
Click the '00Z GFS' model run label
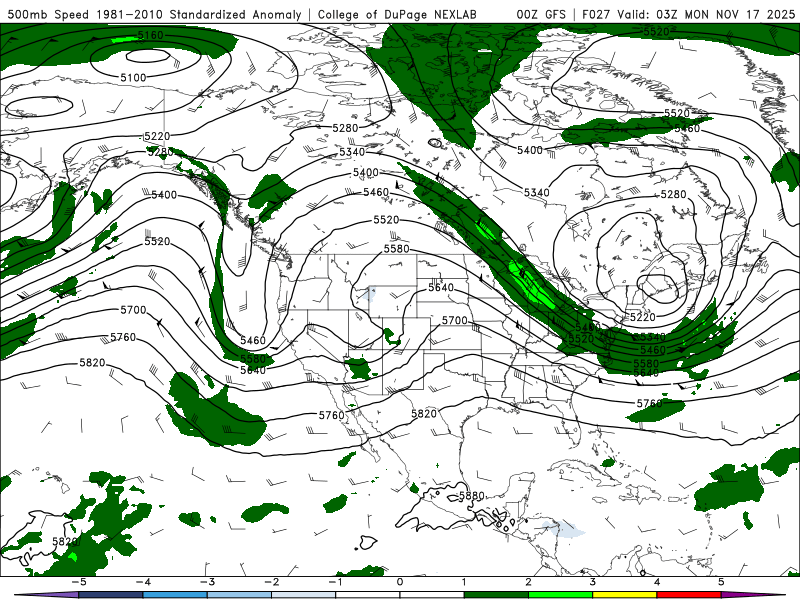click(541, 14)
